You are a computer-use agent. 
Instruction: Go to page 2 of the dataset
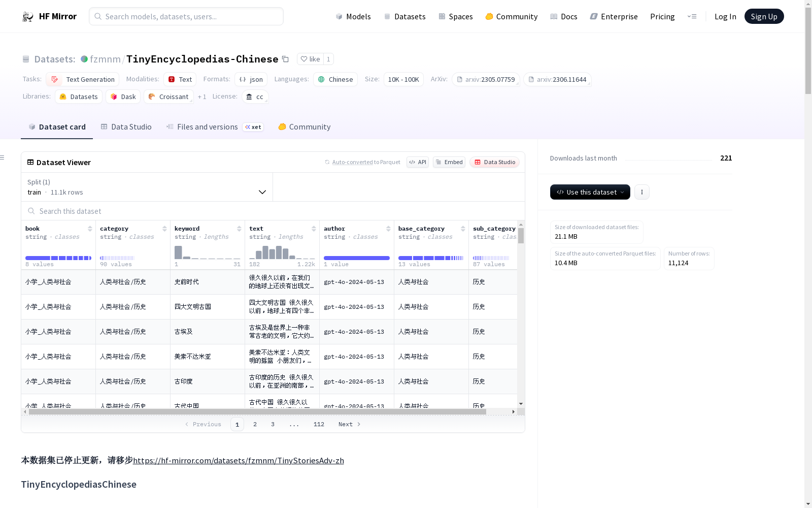pos(255,424)
